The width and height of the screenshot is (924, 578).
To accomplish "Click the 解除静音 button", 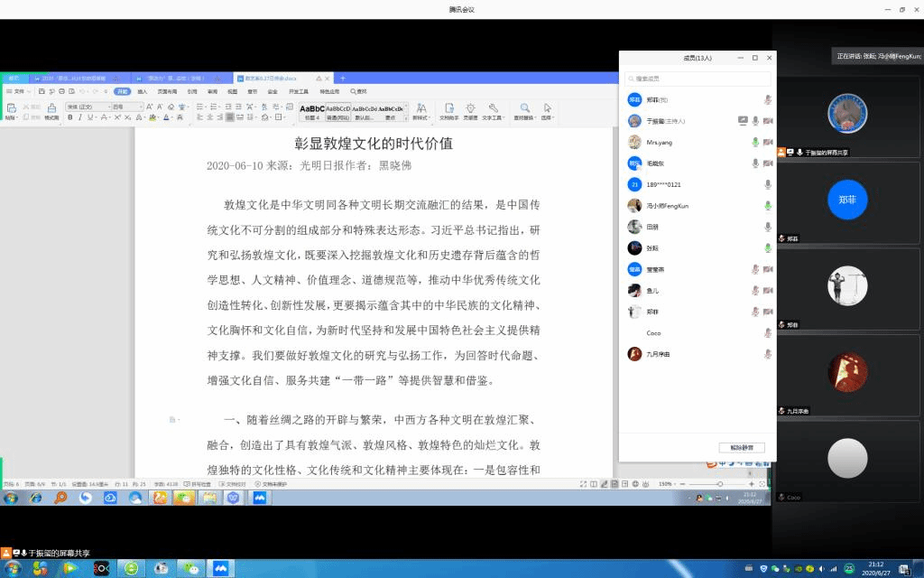I will (x=742, y=447).
